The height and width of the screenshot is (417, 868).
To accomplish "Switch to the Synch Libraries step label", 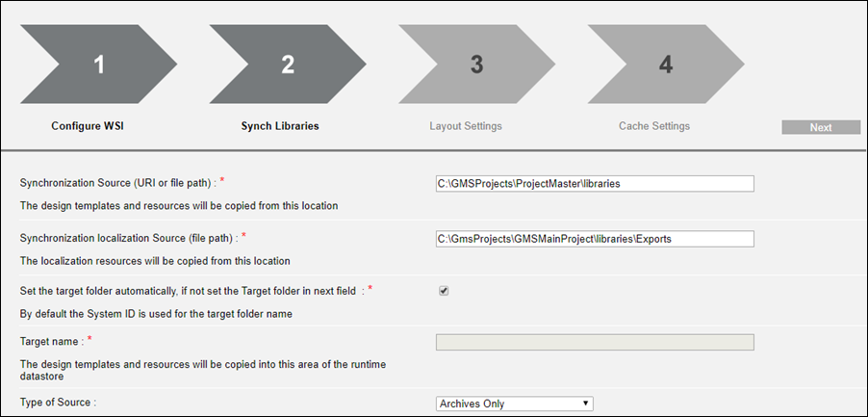I will point(280,126).
